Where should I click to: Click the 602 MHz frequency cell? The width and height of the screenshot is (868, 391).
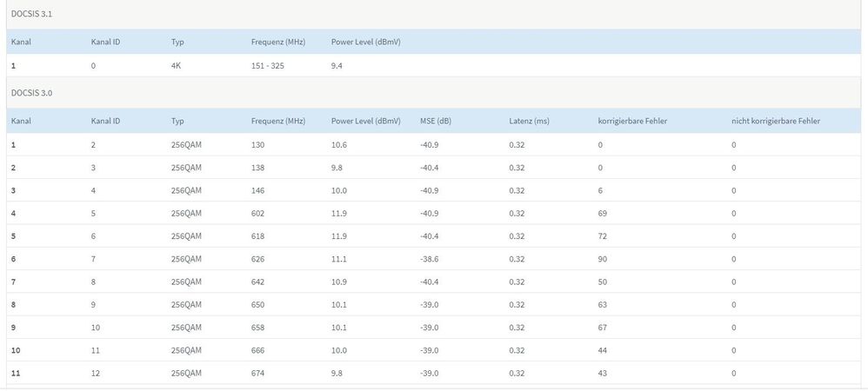pos(257,213)
